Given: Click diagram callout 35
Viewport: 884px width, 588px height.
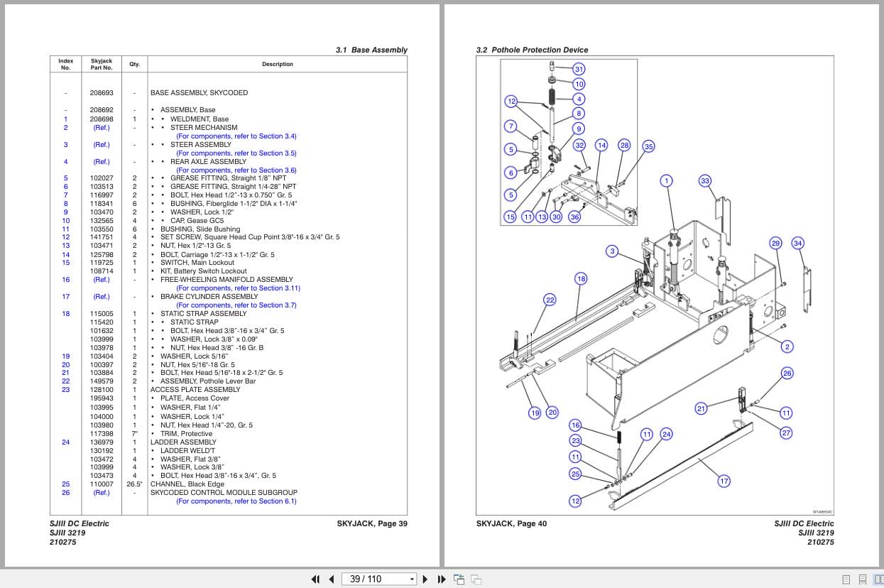Looking at the screenshot, I should tap(648, 146).
